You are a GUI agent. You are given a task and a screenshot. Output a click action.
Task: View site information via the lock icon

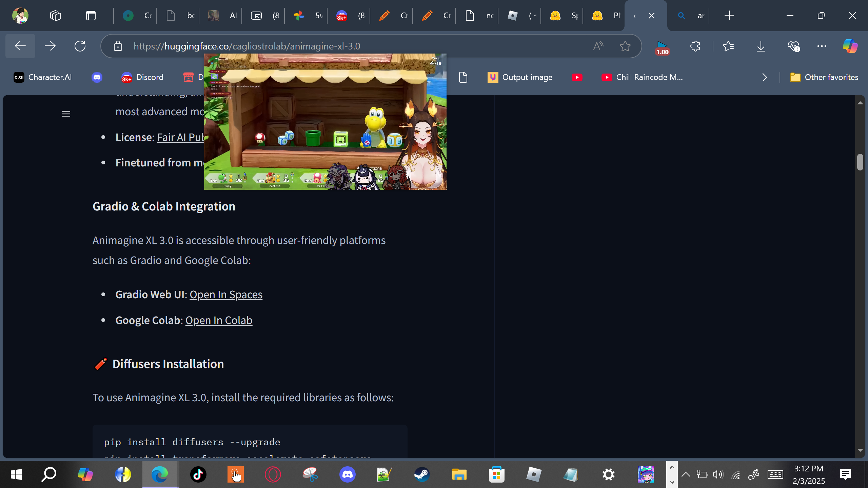[x=118, y=46]
